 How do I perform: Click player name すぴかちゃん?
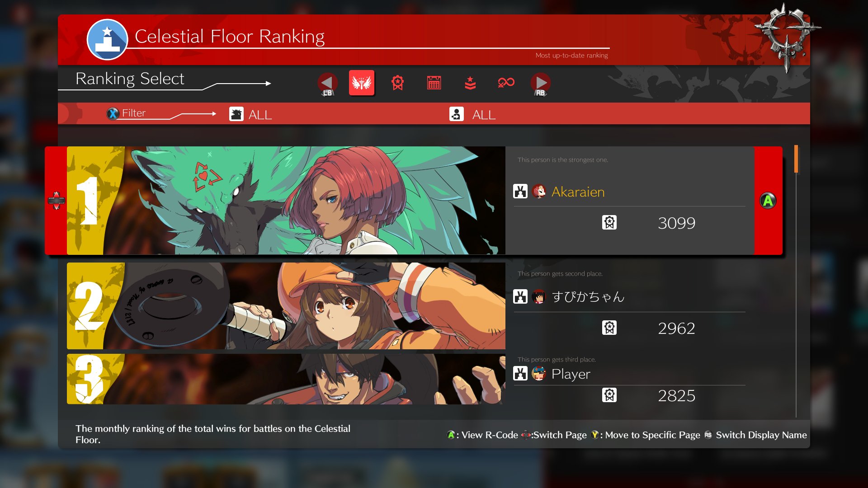(x=588, y=296)
